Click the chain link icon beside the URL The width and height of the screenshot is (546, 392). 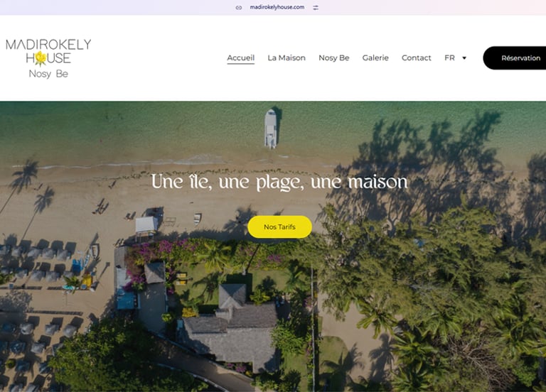[239, 7]
